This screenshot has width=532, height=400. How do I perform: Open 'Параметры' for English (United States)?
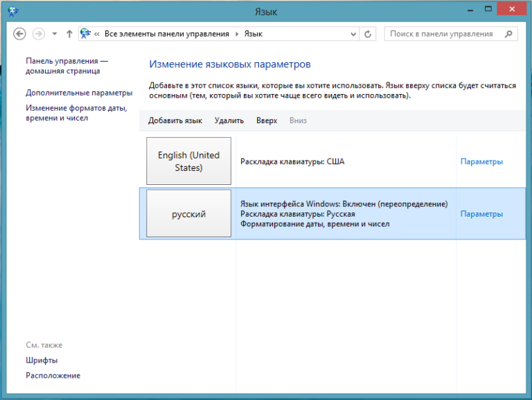coord(481,162)
